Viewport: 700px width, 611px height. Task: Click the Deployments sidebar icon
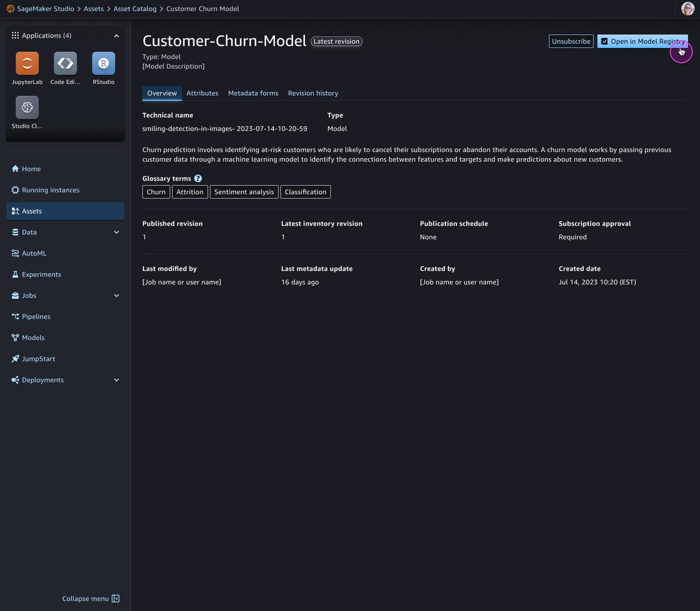click(x=15, y=380)
